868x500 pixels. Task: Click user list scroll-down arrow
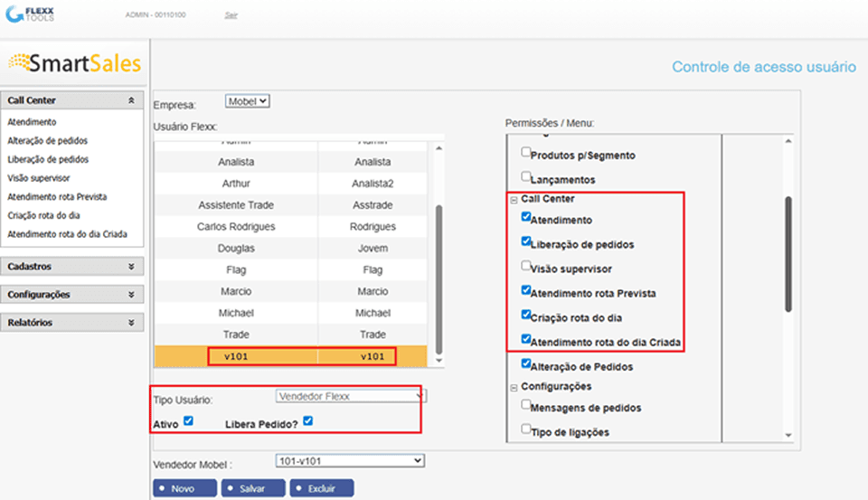click(x=439, y=361)
